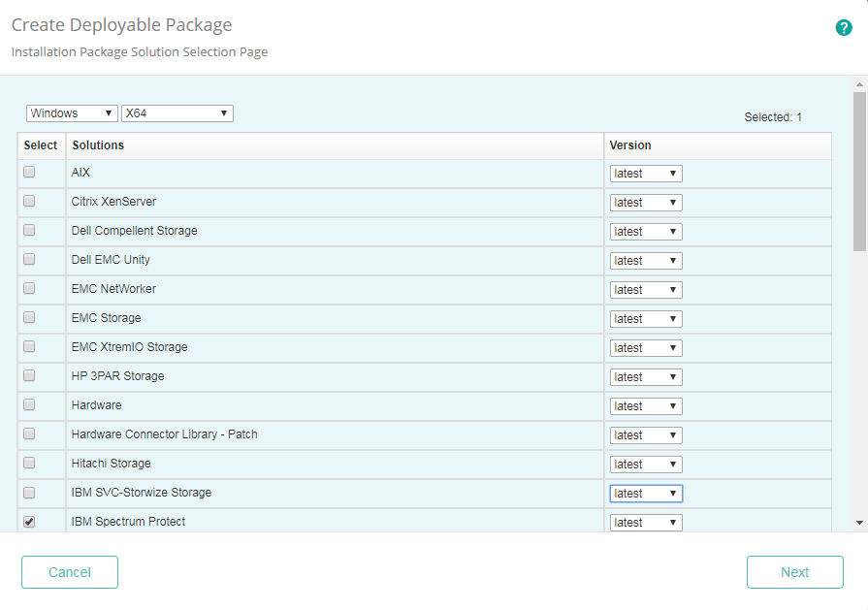
Task: Click the Next button
Action: (x=794, y=572)
